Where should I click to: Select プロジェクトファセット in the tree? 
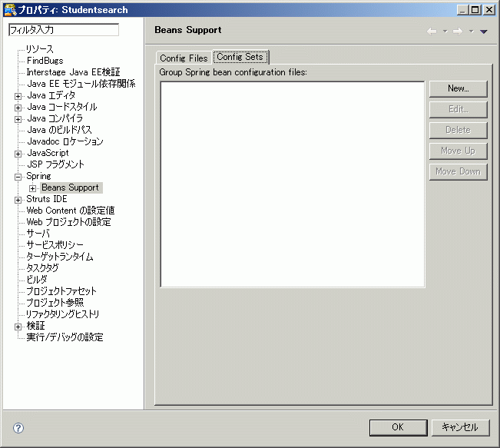click(x=61, y=291)
